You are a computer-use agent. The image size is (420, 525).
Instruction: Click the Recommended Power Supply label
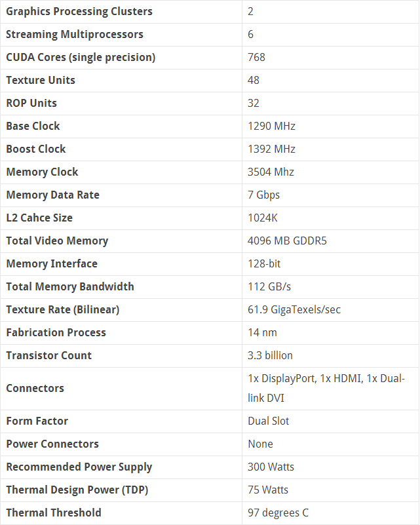pos(79,467)
